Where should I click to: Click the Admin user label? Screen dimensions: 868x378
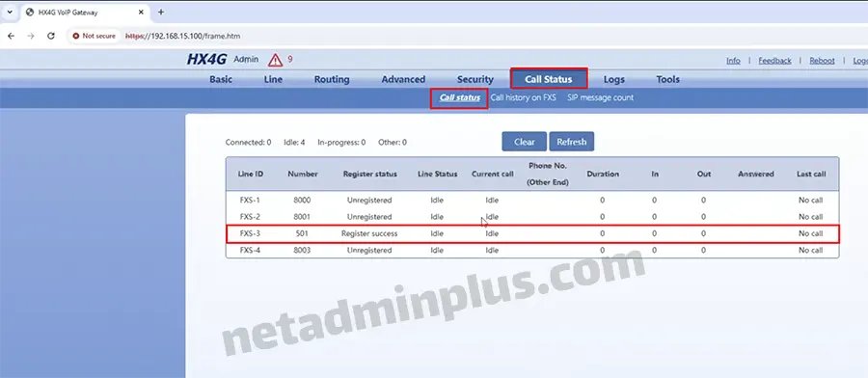tap(246, 59)
